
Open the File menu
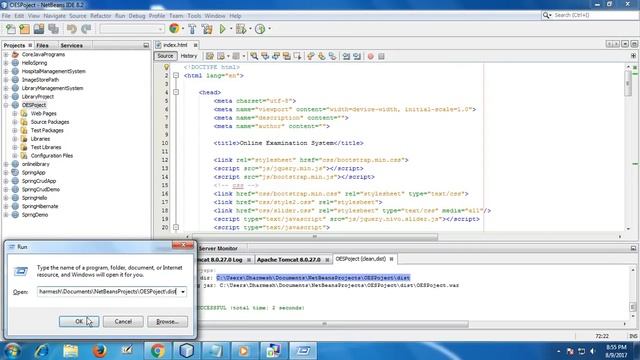tap(6, 16)
